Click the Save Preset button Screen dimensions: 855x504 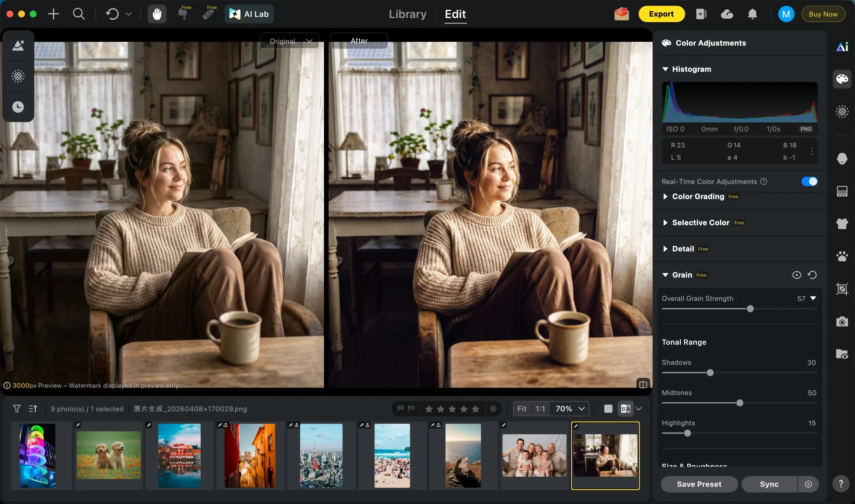(699, 484)
